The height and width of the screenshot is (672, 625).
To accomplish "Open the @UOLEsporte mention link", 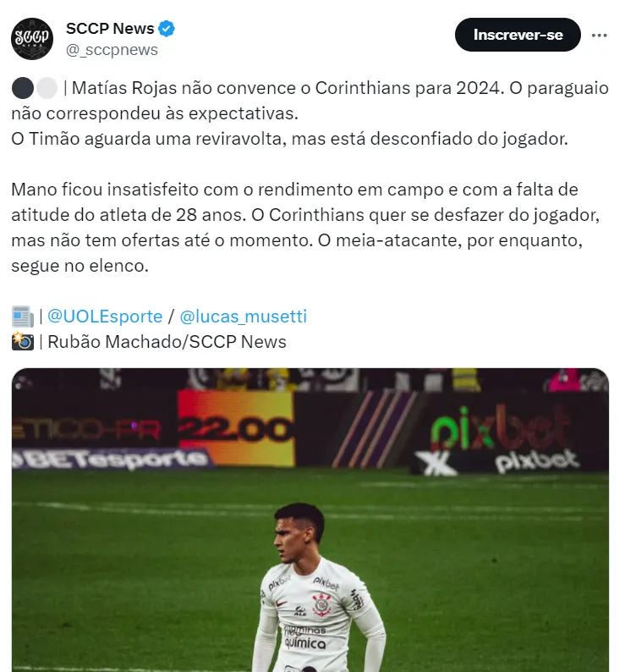I will [x=105, y=317].
